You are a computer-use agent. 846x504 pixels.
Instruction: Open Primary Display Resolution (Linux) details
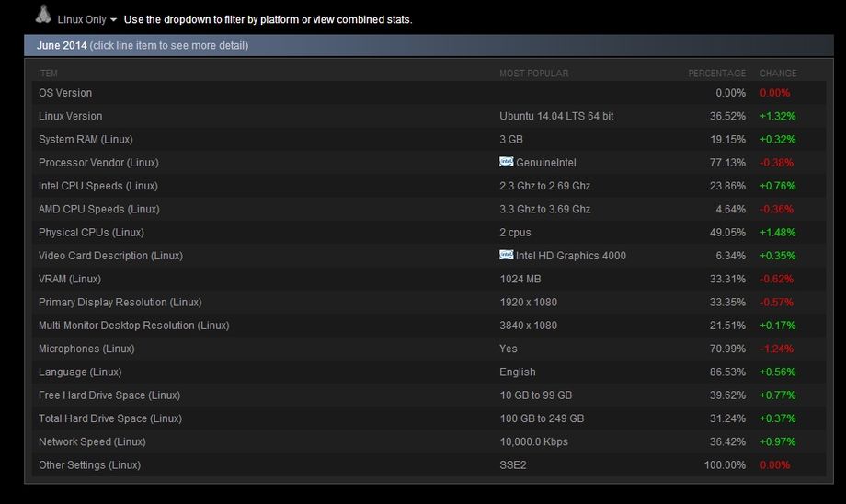coord(429,303)
